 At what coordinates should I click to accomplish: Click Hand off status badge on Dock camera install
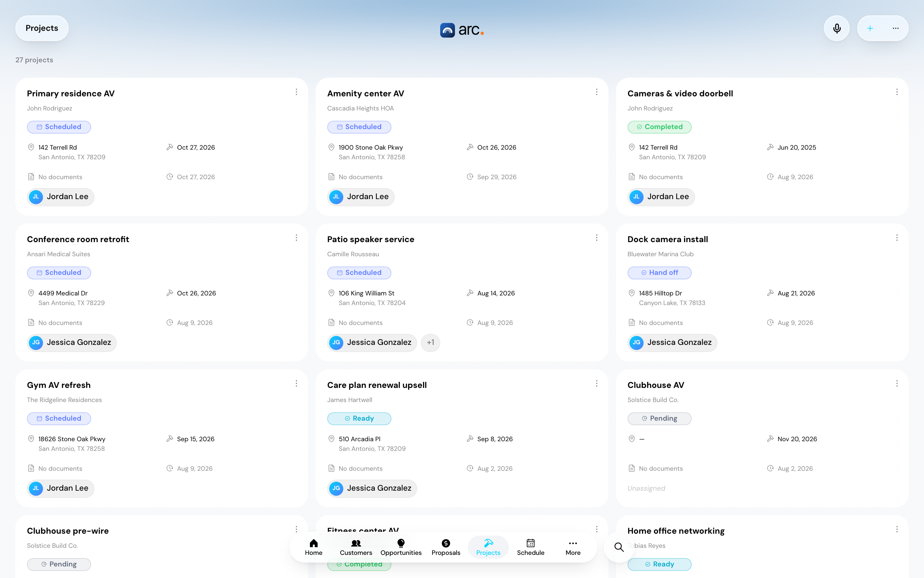[659, 273]
